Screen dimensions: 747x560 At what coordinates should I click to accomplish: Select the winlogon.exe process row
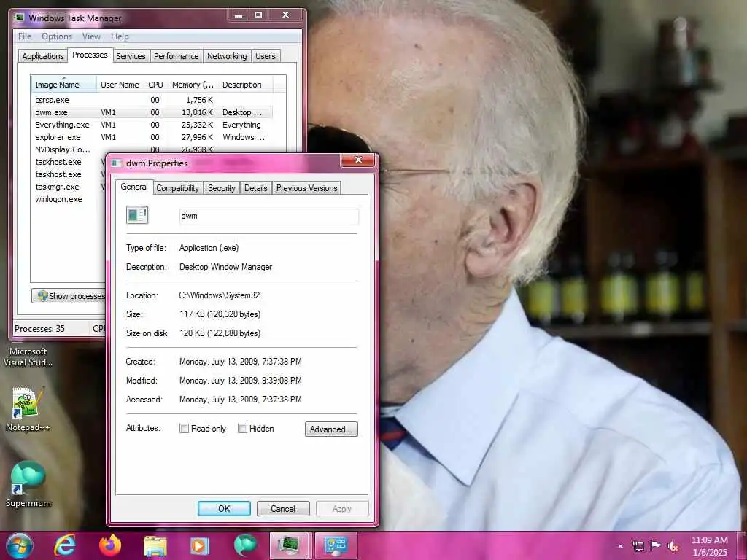pos(68,199)
